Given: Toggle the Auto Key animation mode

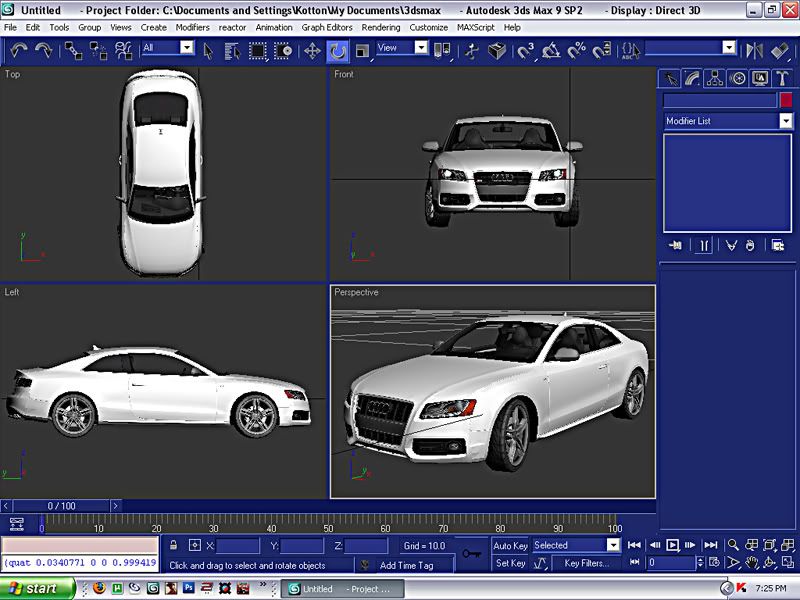Looking at the screenshot, I should tap(510, 546).
